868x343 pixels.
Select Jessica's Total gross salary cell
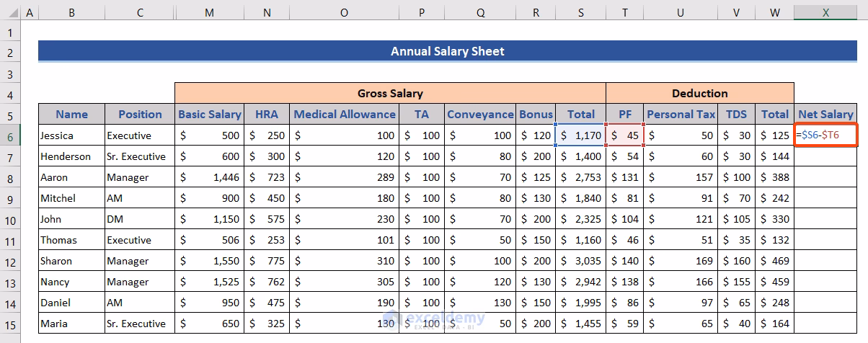click(x=580, y=135)
